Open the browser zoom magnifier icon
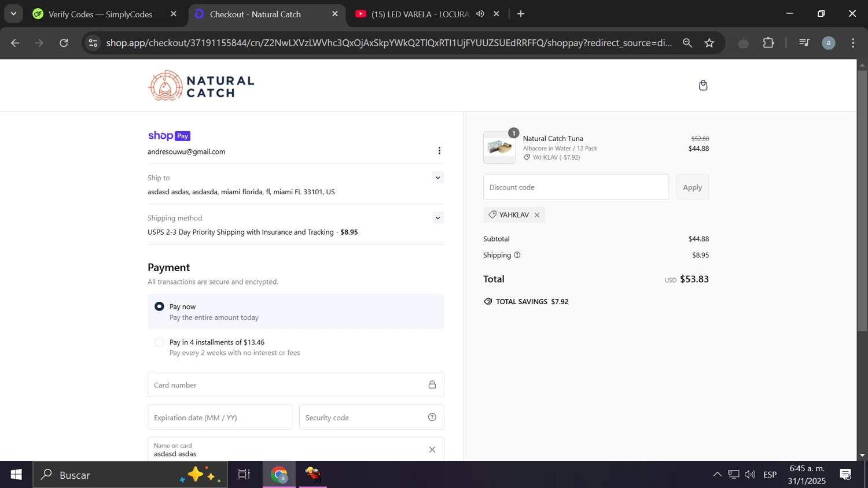Viewport: 868px width, 488px height. click(x=687, y=43)
